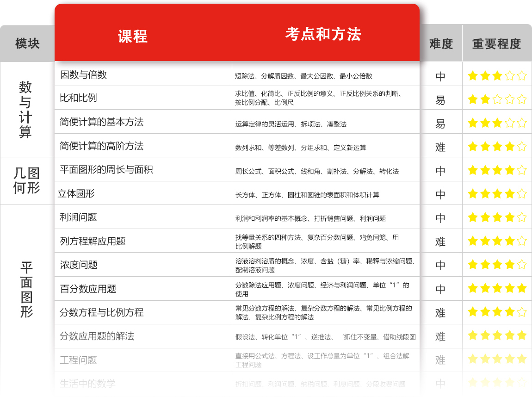532x397 pixels.
Task: Click methods text 运算定律的灵活运用、拆项法、凑整法
Action: point(291,124)
